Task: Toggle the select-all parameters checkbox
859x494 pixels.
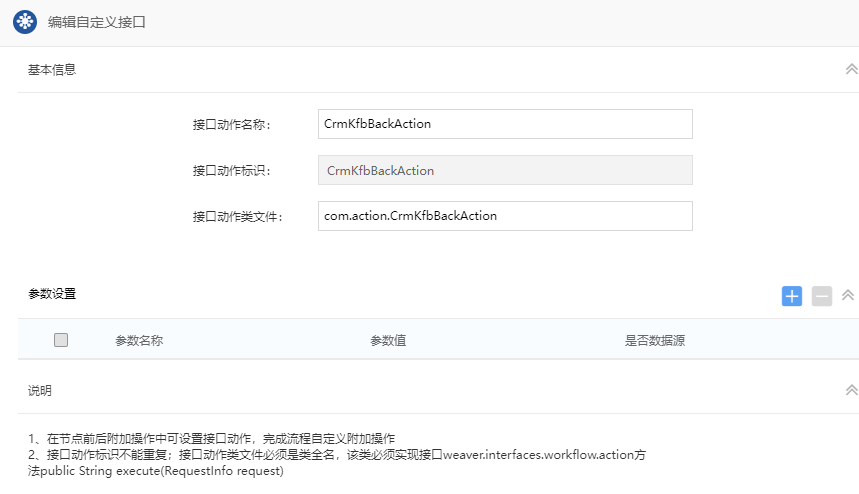Action: pyautogui.click(x=61, y=340)
